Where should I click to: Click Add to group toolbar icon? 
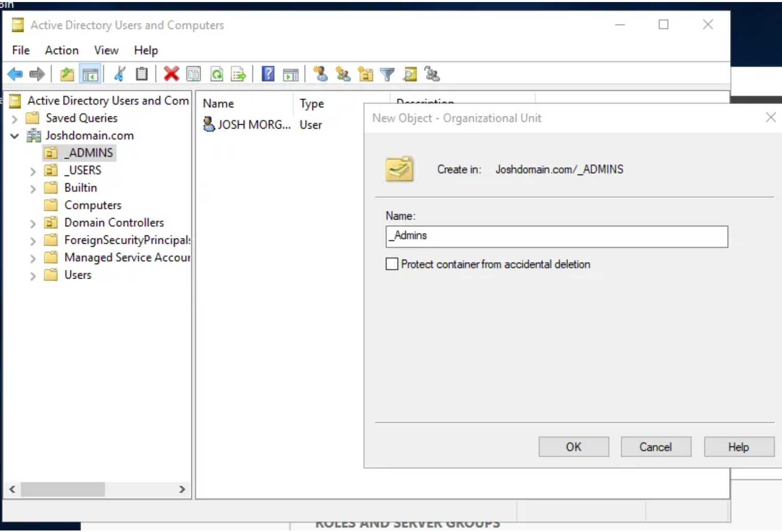(x=433, y=74)
